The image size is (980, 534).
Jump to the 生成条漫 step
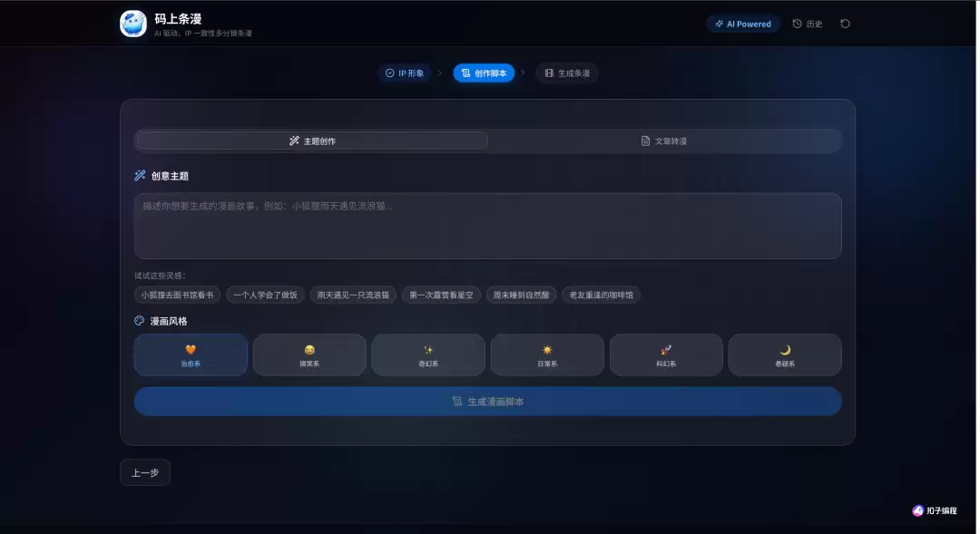point(567,73)
